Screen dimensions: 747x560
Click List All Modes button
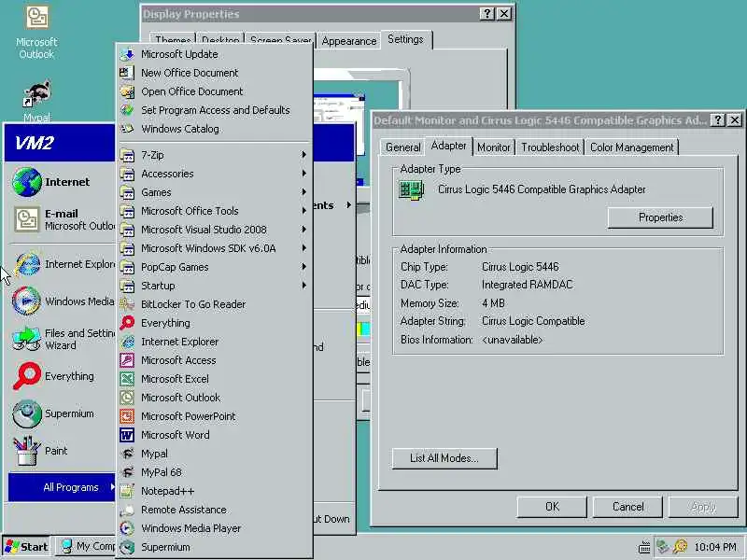[x=444, y=458]
